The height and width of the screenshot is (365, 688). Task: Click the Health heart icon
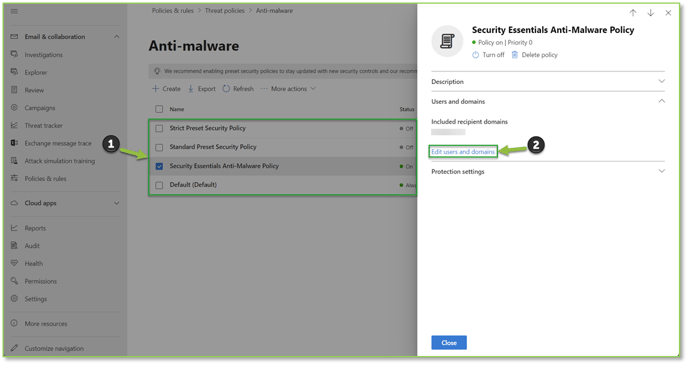click(x=14, y=263)
